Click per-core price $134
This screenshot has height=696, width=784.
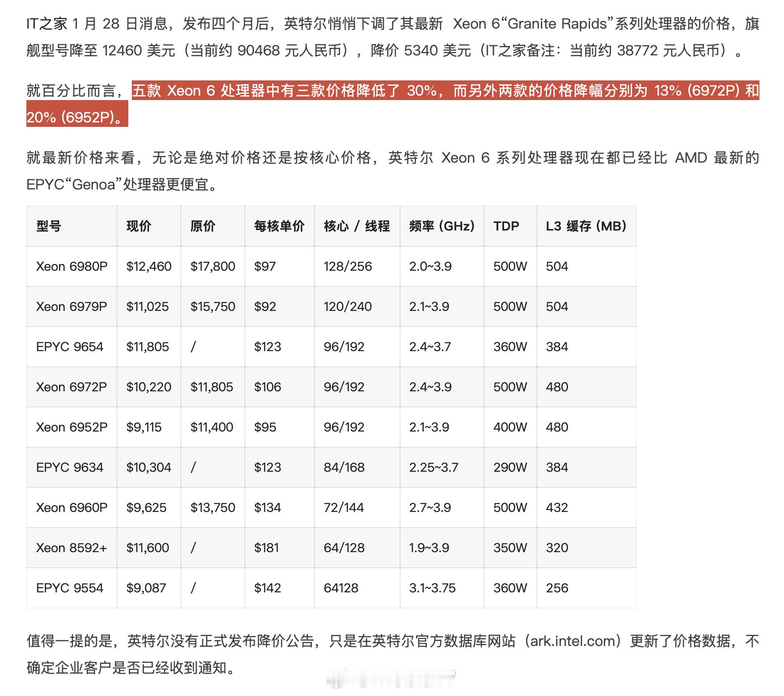click(268, 507)
